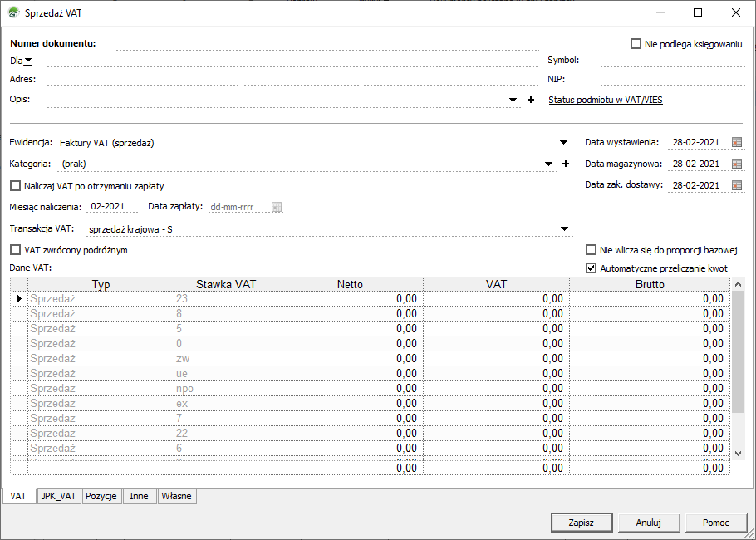This screenshot has width=756, height=540.
Task: Click the Sprzedaż VAT app icon in title bar
Action: click(14, 13)
